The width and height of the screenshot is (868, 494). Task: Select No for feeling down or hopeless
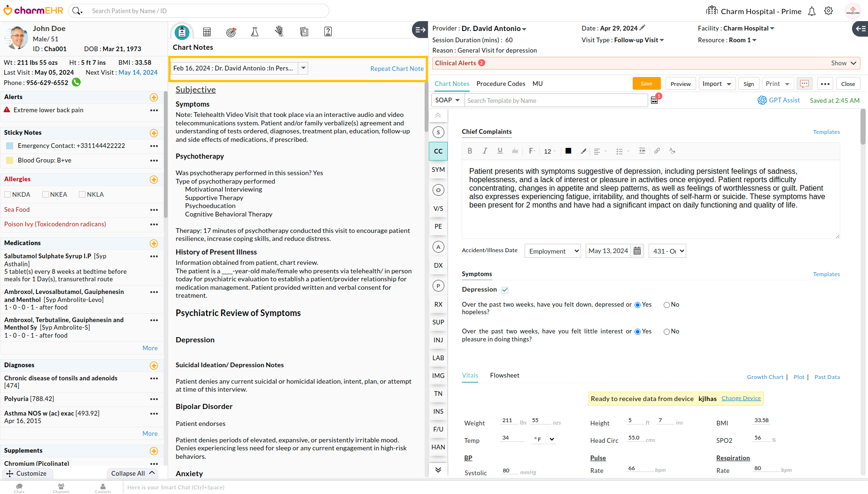tap(666, 305)
